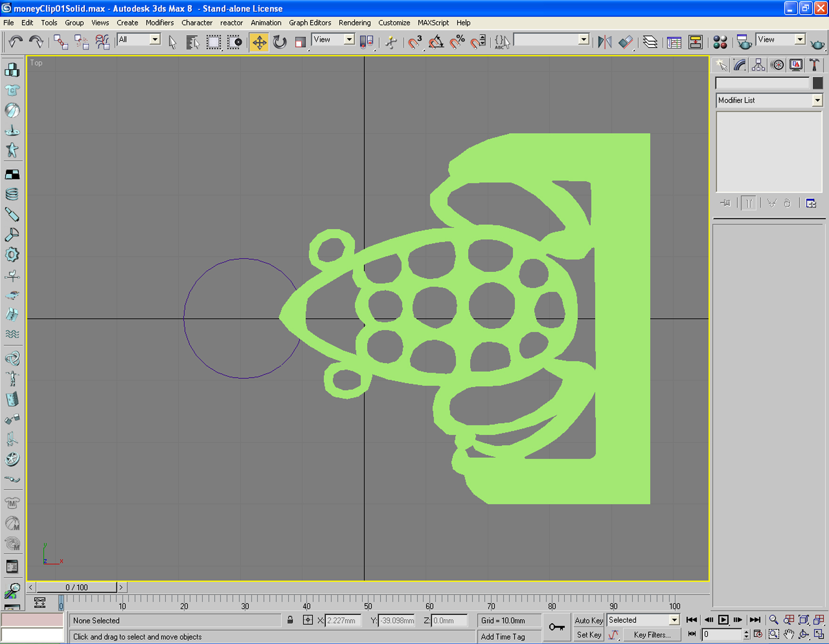Toggle Spinner Snap button

click(478, 42)
